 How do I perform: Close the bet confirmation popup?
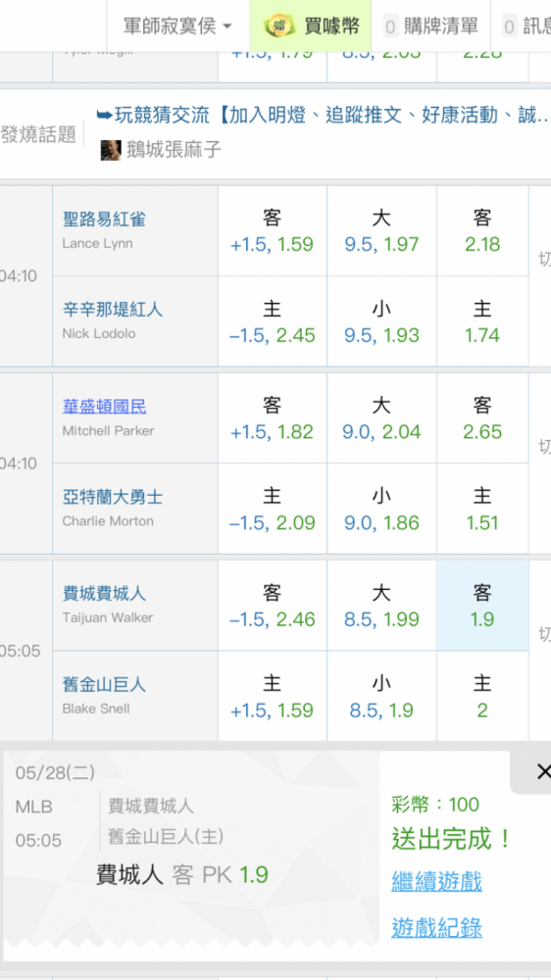point(541,771)
